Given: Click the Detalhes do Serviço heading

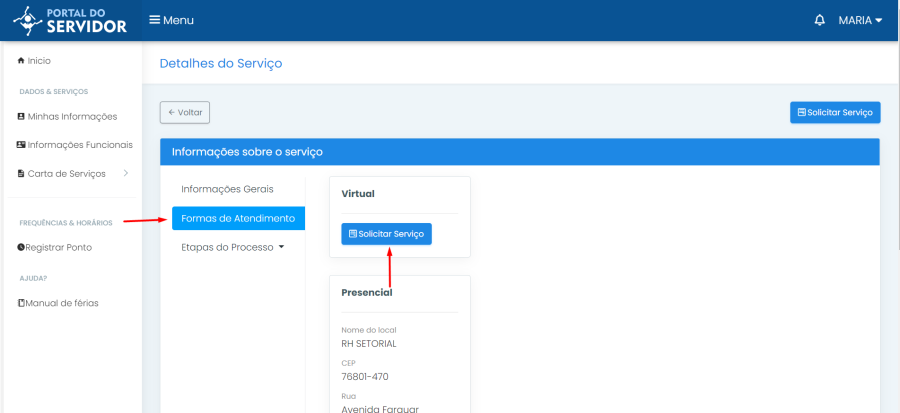Looking at the screenshot, I should (x=221, y=63).
